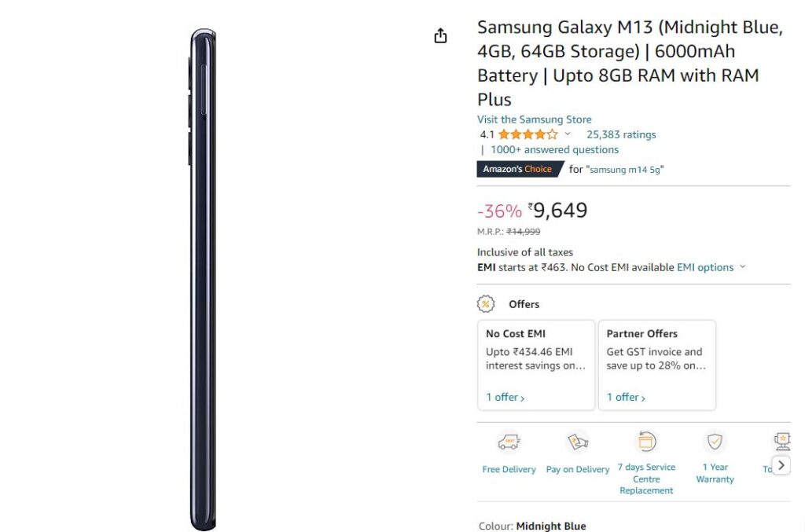Screen dimensions: 805x532
Task: Click the Amazon's Choice badge
Action: pos(520,169)
